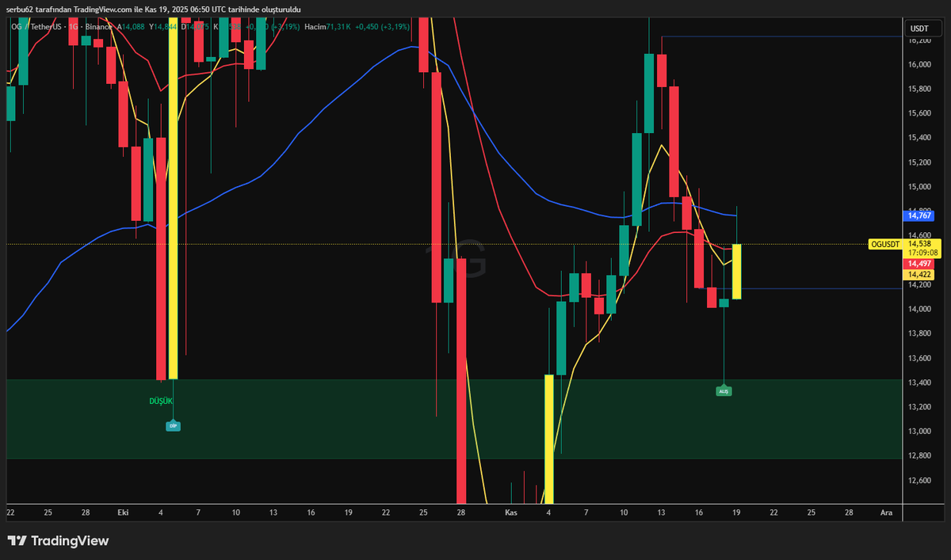Viewport: 951px width, 560px height.
Task: Select the green AL signal marker
Action: coord(724,390)
